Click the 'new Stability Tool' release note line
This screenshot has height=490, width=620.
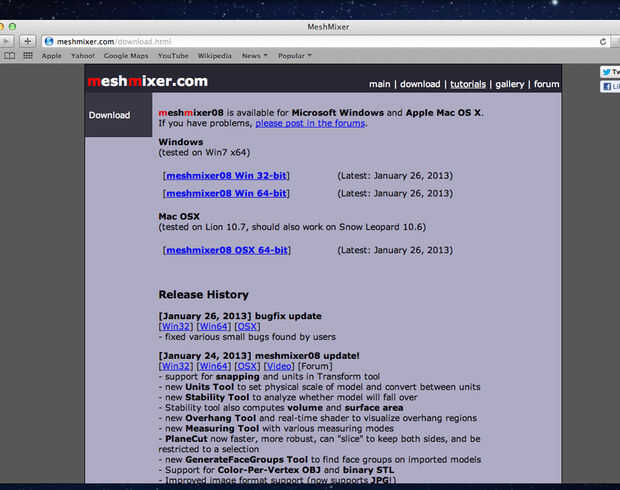(x=288, y=397)
